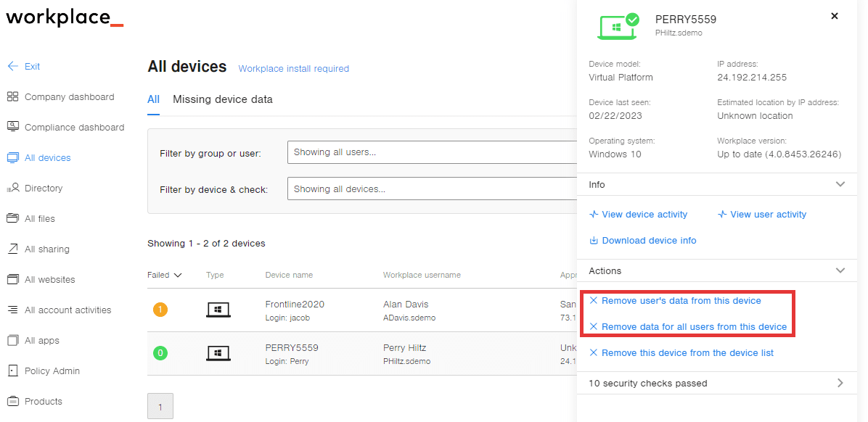Click the All account activities list icon
868x422 pixels.
(13, 310)
